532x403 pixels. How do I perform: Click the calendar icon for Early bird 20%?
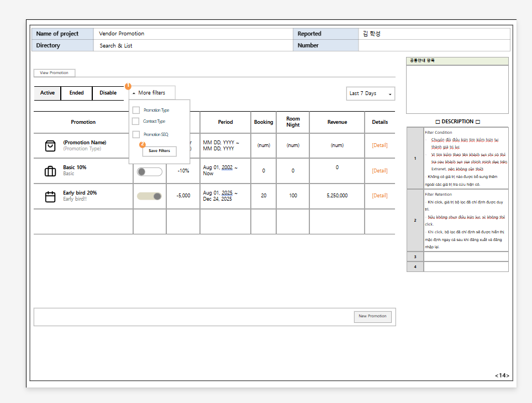[x=50, y=197]
